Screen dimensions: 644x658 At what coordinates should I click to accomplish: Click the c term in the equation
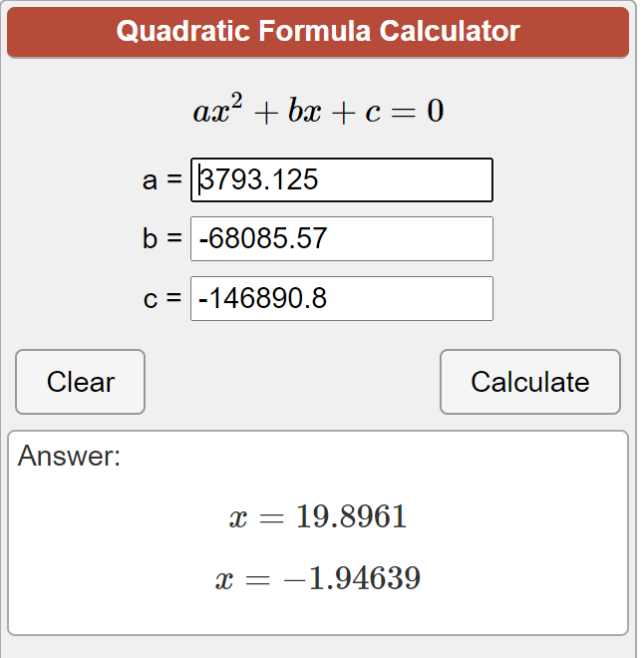(x=372, y=113)
